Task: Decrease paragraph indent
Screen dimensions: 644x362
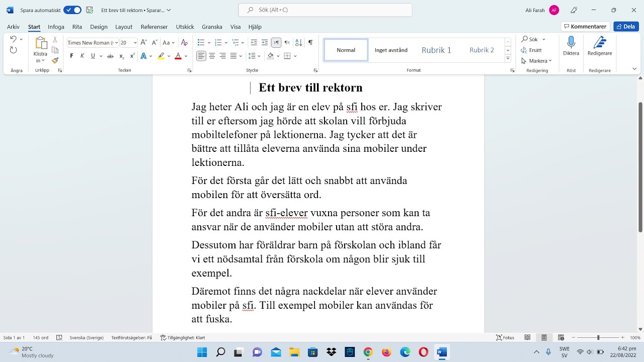Action: tap(254, 43)
